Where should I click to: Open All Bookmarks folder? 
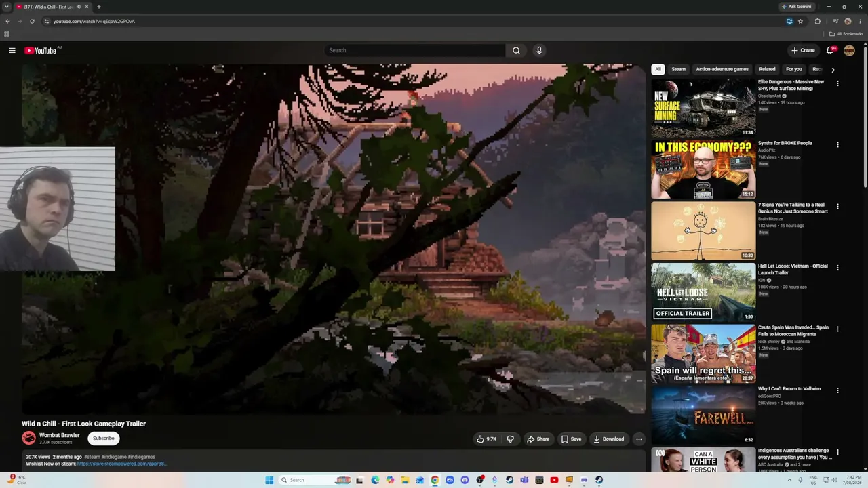point(846,34)
